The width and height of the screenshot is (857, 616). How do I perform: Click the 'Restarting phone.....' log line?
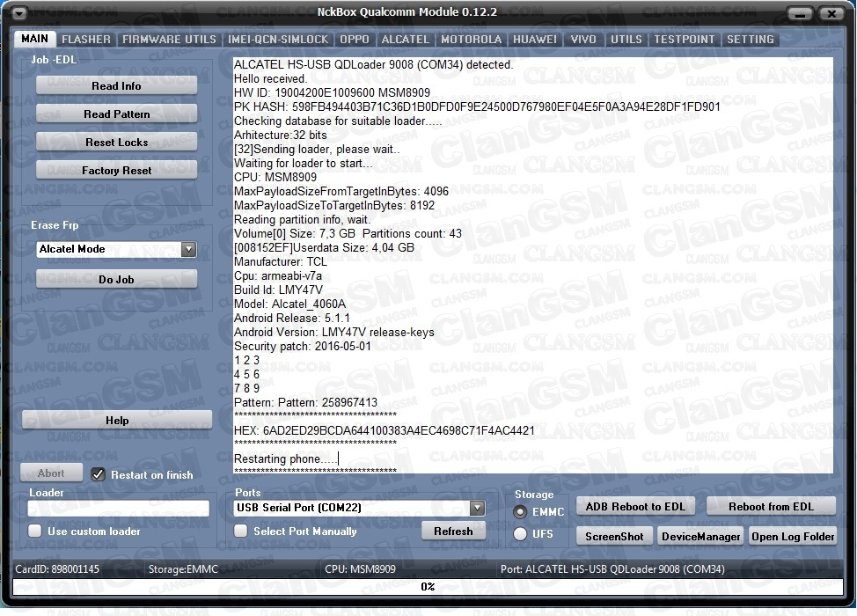(x=286, y=458)
